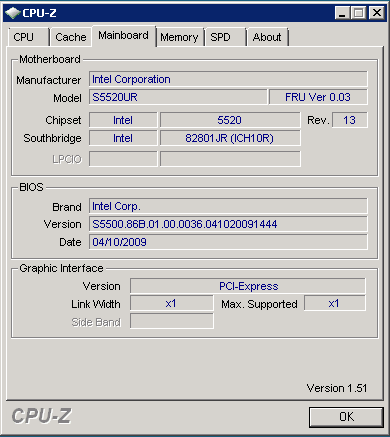
Task: Click the BIOS Brand label
Action: tap(67, 207)
